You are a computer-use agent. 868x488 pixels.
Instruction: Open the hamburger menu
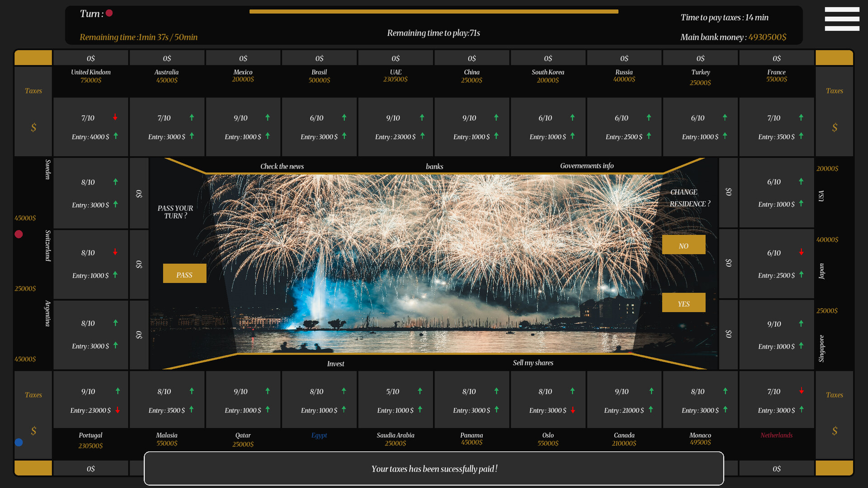pos(841,19)
